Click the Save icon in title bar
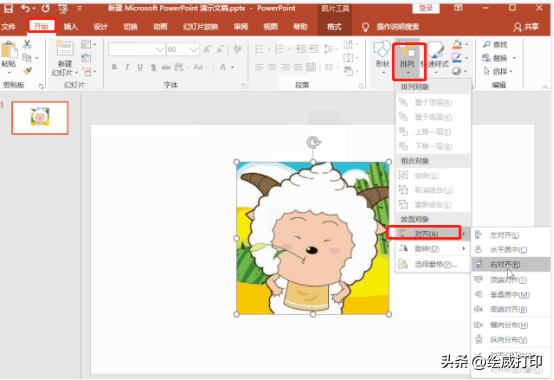 pos(8,8)
